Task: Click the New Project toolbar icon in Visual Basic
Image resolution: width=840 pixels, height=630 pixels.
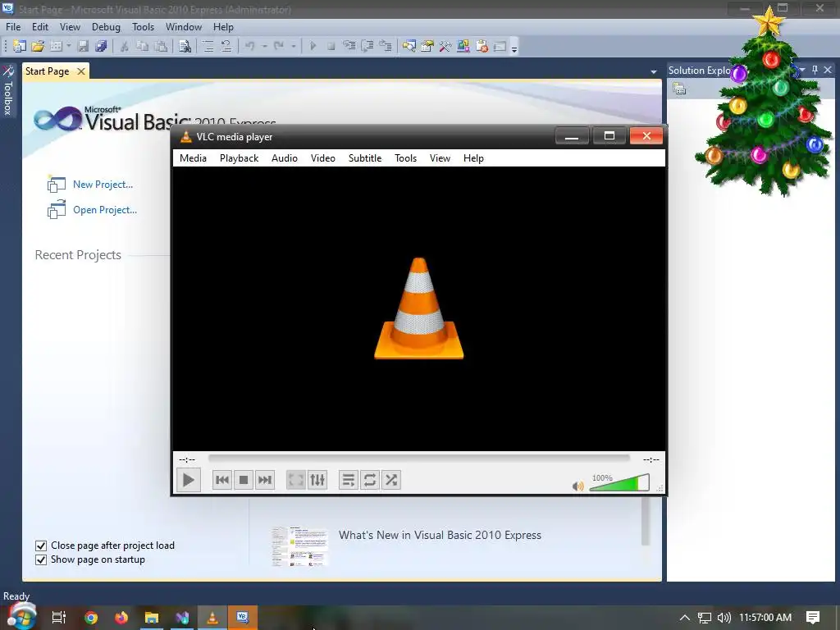Action: [20, 46]
